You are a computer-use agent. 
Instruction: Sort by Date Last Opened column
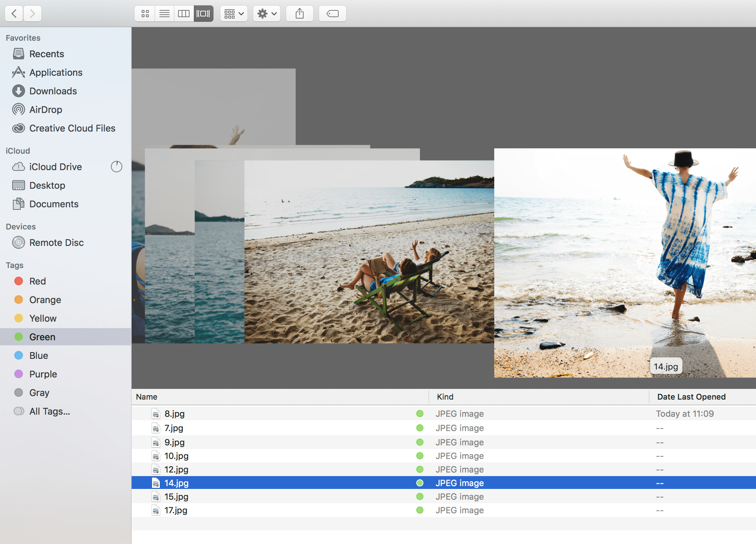691,397
